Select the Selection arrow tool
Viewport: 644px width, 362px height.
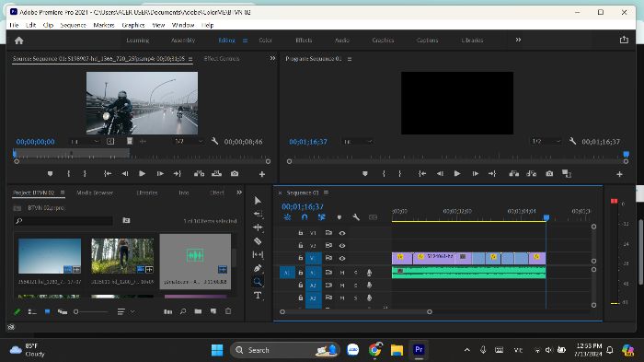tap(258, 201)
